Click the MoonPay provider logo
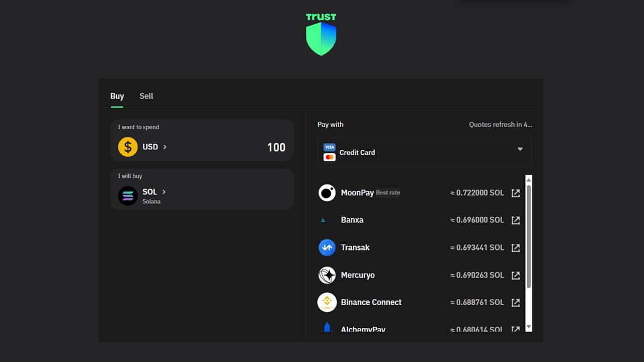This screenshot has height=362, width=644. [327, 193]
